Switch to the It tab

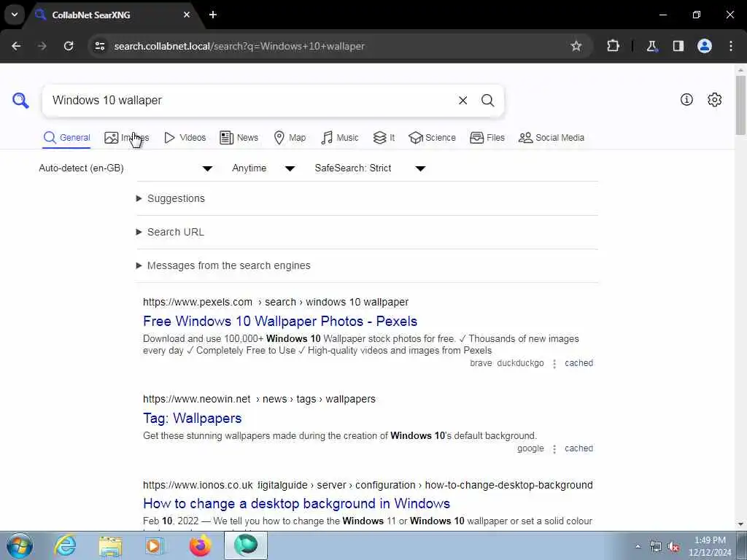tap(384, 138)
